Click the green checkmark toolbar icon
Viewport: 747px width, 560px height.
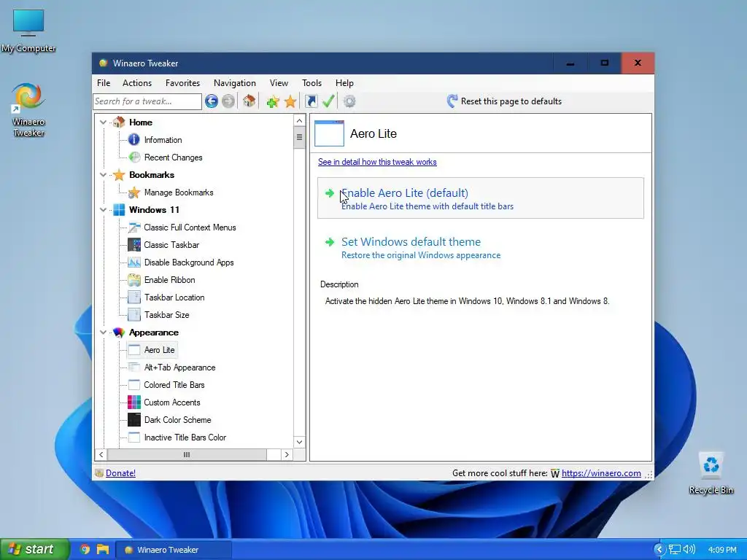(x=328, y=101)
